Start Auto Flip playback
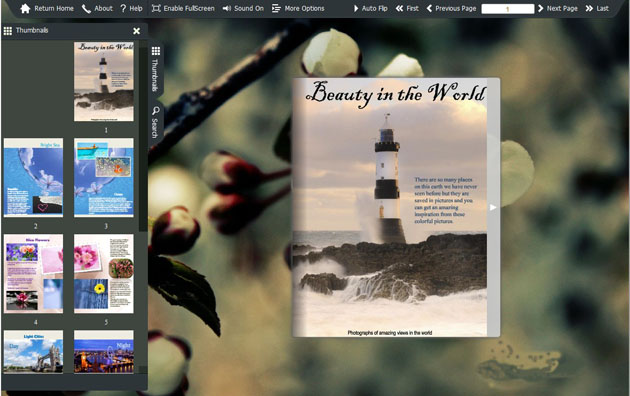This screenshot has width=630, height=396. (370, 8)
